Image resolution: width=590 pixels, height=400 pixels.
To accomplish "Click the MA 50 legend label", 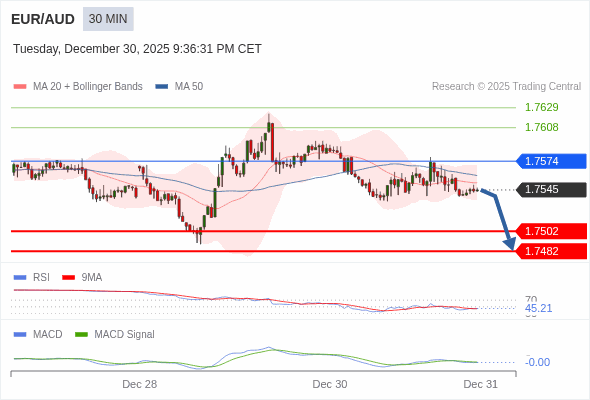I will click(x=189, y=87).
